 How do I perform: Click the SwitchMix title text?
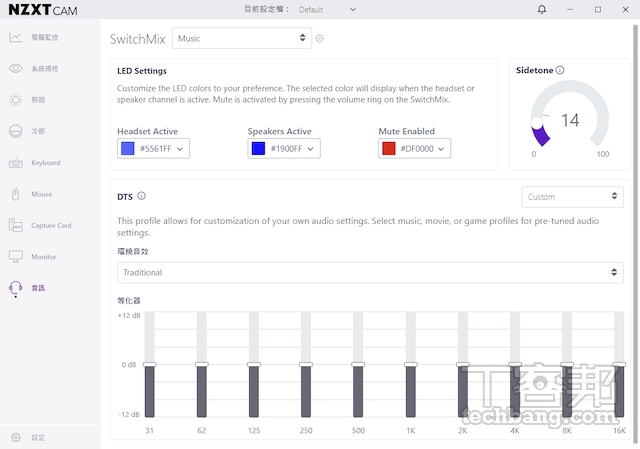pyautogui.click(x=138, y=39)
